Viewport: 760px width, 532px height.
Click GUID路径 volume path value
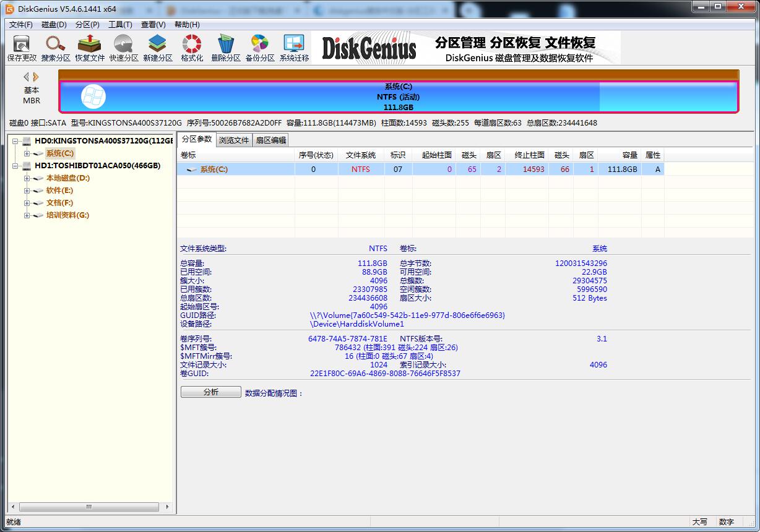coord(407,315)
